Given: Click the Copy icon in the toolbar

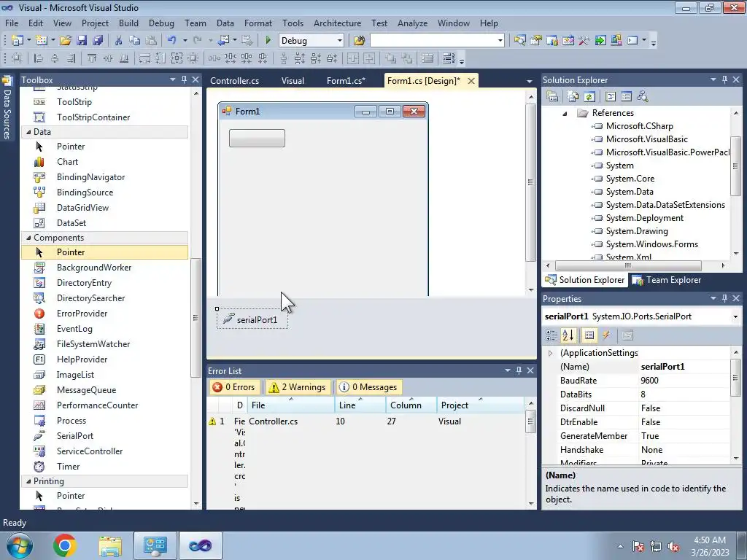Looking at the screenshot, I should pos(135,41).
